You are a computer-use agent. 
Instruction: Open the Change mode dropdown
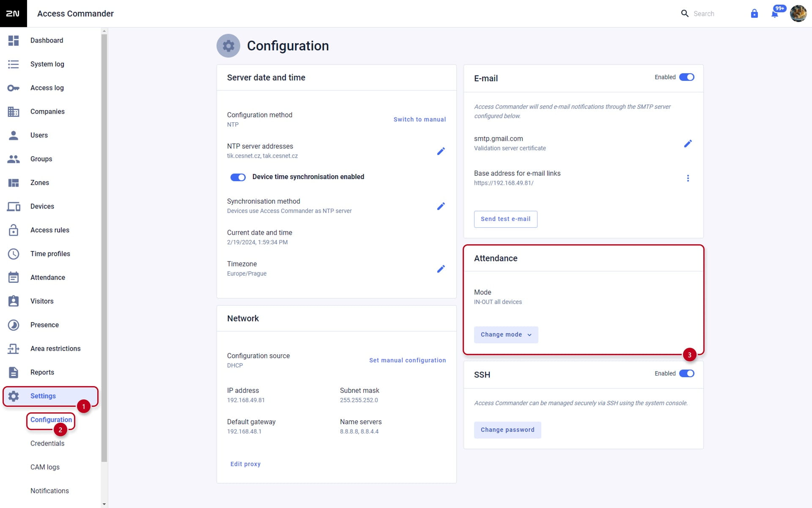506,334
